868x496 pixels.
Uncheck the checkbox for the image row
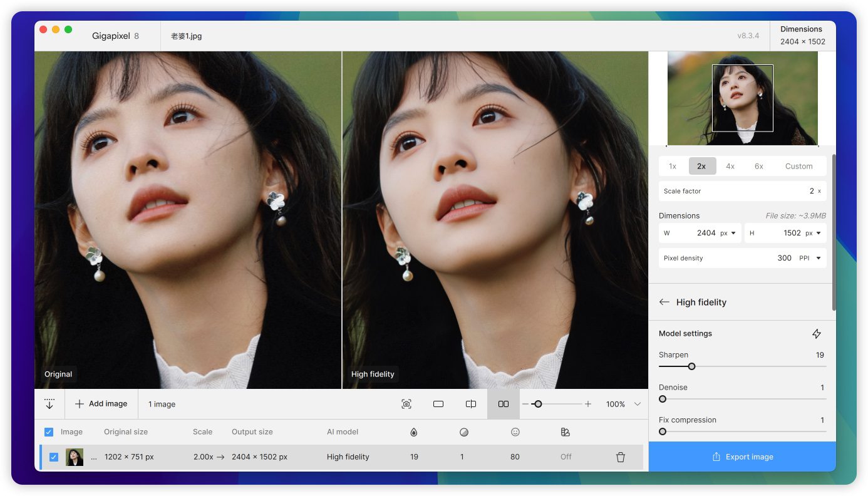54,457
